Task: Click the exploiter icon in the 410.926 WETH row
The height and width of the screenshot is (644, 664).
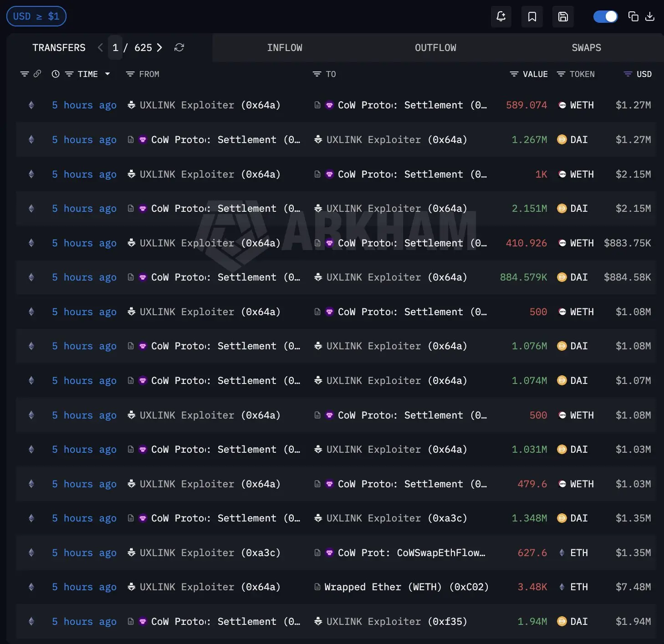Action: point(132,243)
